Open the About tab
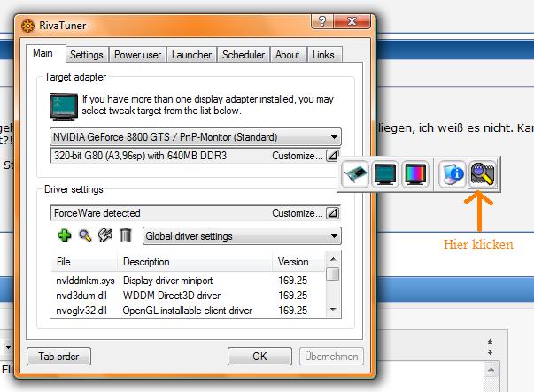 [288, 55]
